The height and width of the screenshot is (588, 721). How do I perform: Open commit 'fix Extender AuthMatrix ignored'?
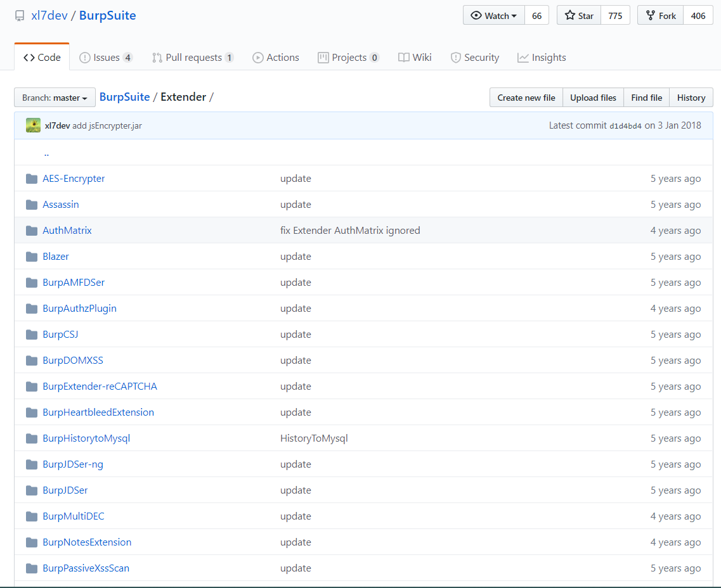pos(350,231)
